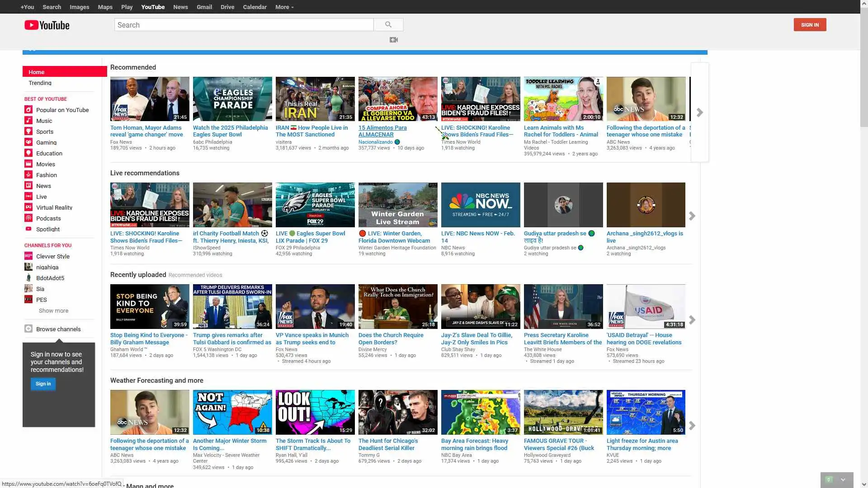Open Music category icon in sidebar
The image size is (868, 488).
[28, 121]
